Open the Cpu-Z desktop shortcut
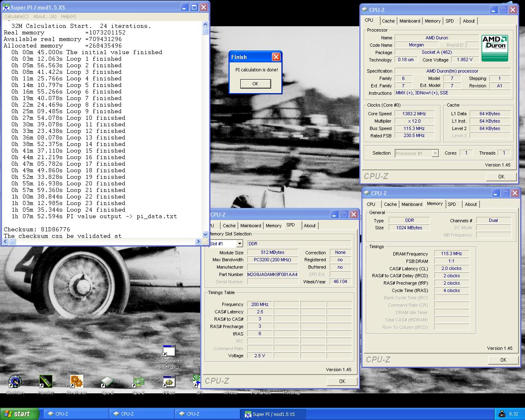Screen dimensions: 525x420 107,381
